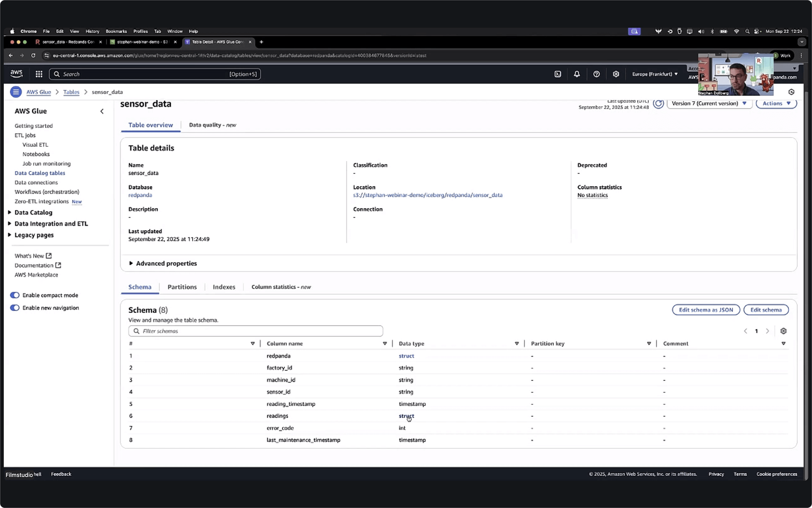This screenshot has height=508, width=812.
Task: Open the Version 7 dropdown
Action: point(709,104)
